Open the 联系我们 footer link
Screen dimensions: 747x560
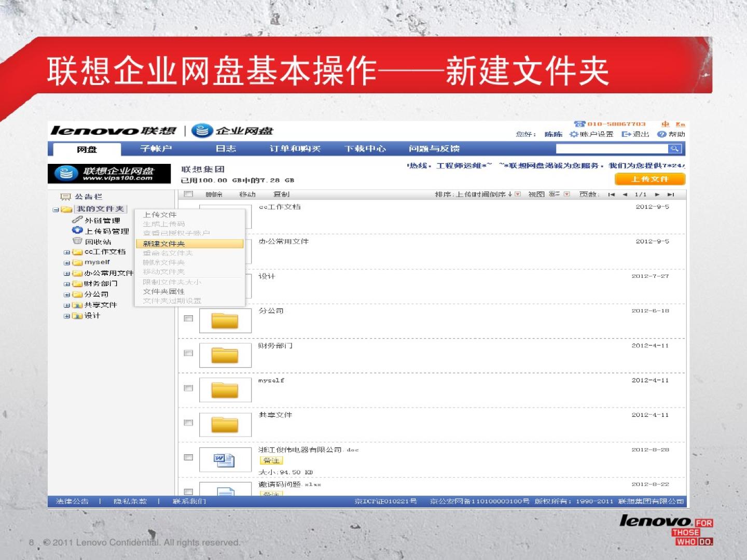click(x=189, y=501)
